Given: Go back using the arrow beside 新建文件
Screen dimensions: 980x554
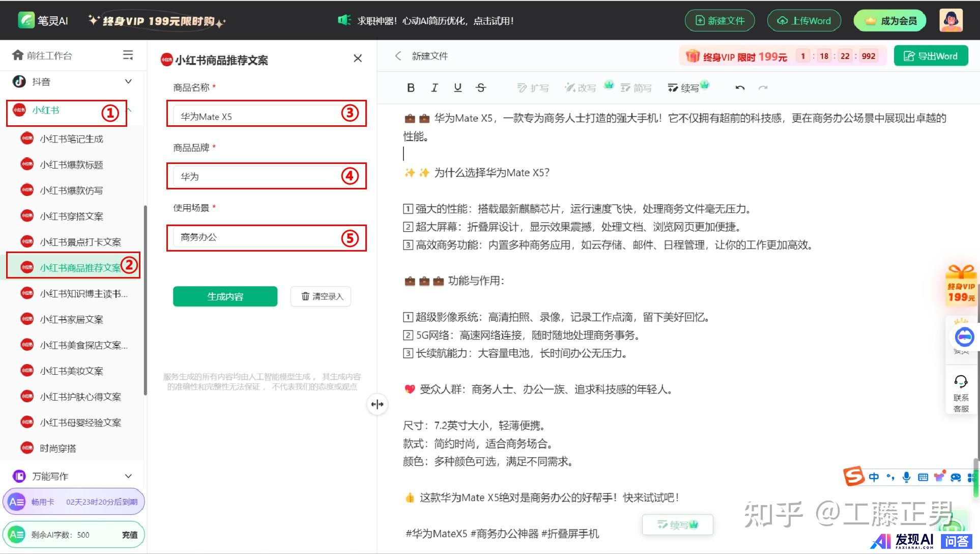Looking at the screenshot, I should (398, 56).
